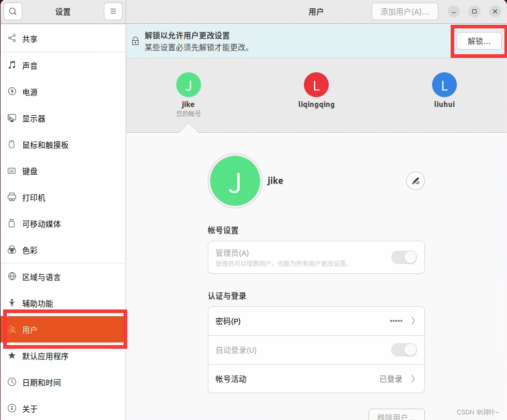Viewport: 507px width, 420px height.
Task: Open 日期和时间 date and time
Action: [x=63, y=382]
